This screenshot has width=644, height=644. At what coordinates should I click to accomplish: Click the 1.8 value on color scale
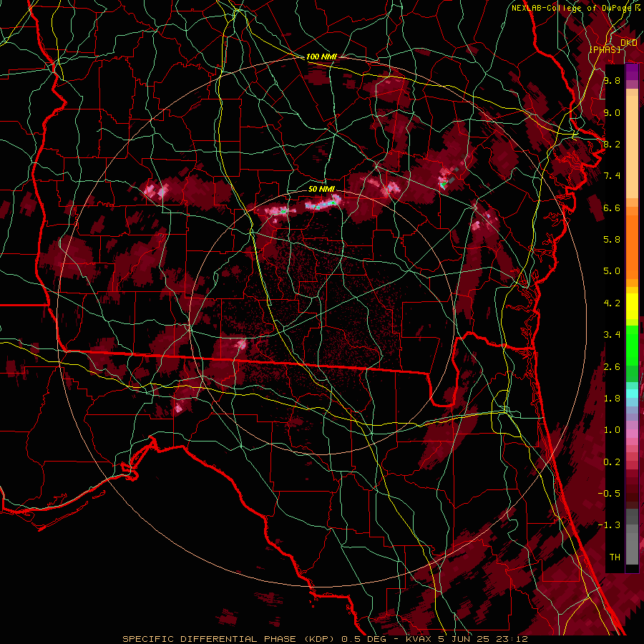[612, 399]
